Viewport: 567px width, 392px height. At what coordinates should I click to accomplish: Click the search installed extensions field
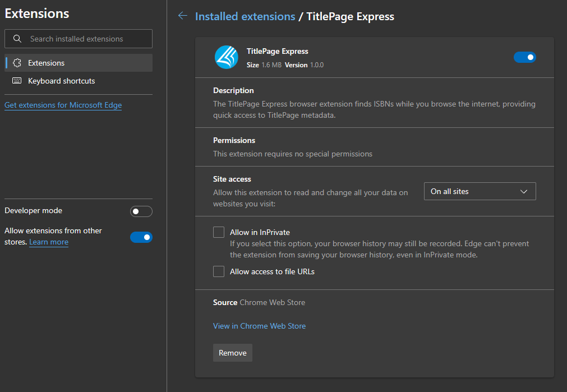(79, 38)
